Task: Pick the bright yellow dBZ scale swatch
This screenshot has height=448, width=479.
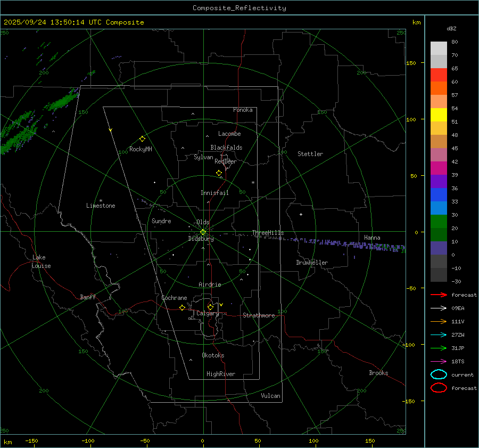Action: [439, 115]
